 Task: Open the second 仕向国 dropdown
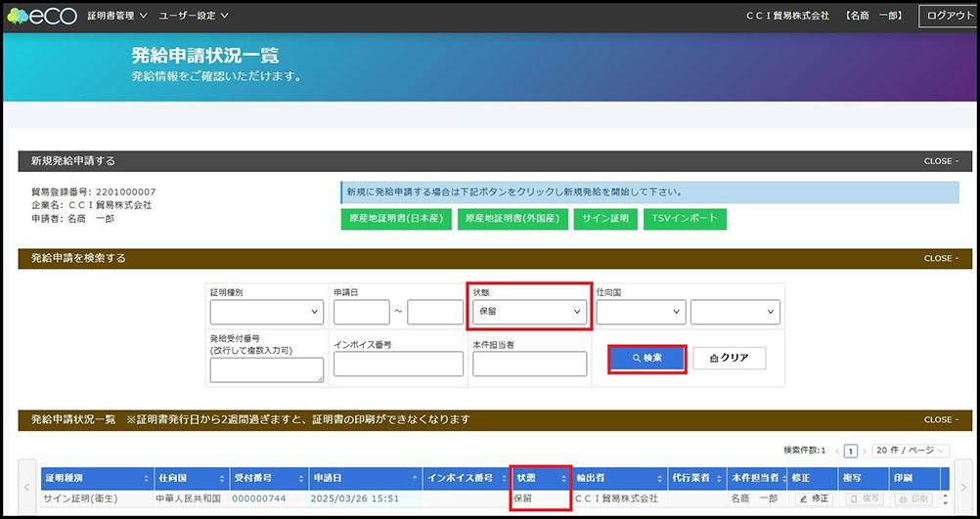click(x=735, y=312)
